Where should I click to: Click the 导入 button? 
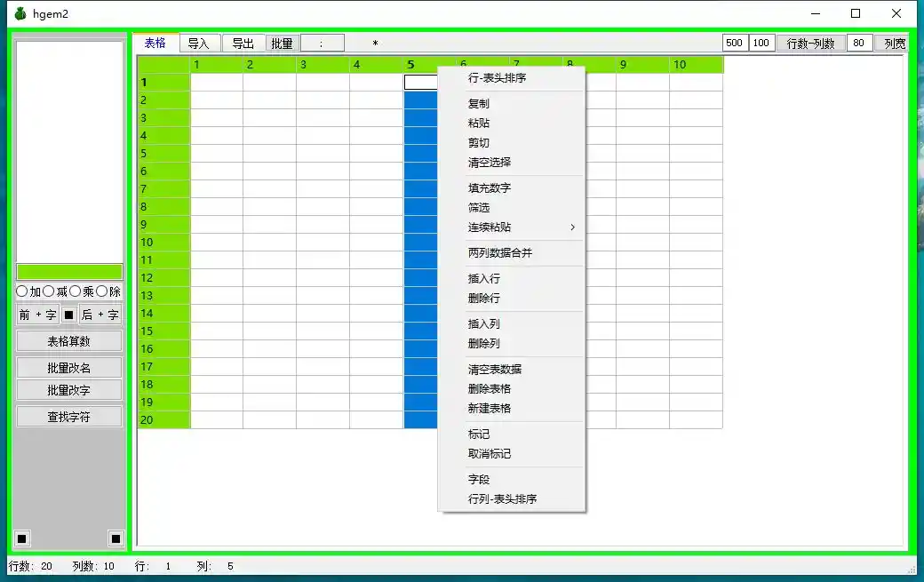(200, 43)
